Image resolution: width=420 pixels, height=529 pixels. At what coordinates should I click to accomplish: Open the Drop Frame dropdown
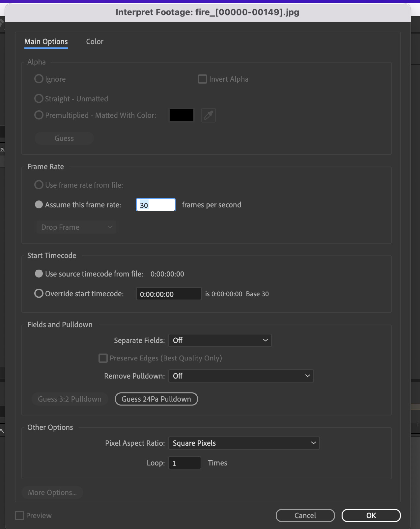pyautogui.click(x=76, y=227)
